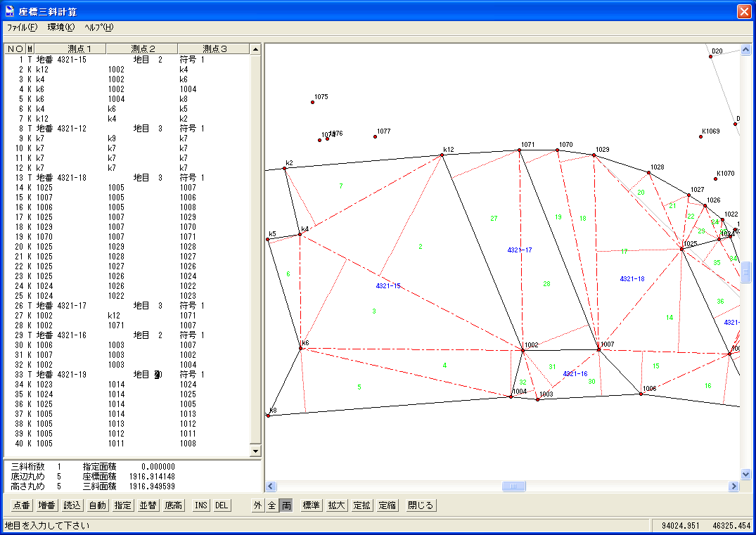756x535 pixels.
Task: Select row 33 地番 4321-19 in the table
Action: point(70,375)
